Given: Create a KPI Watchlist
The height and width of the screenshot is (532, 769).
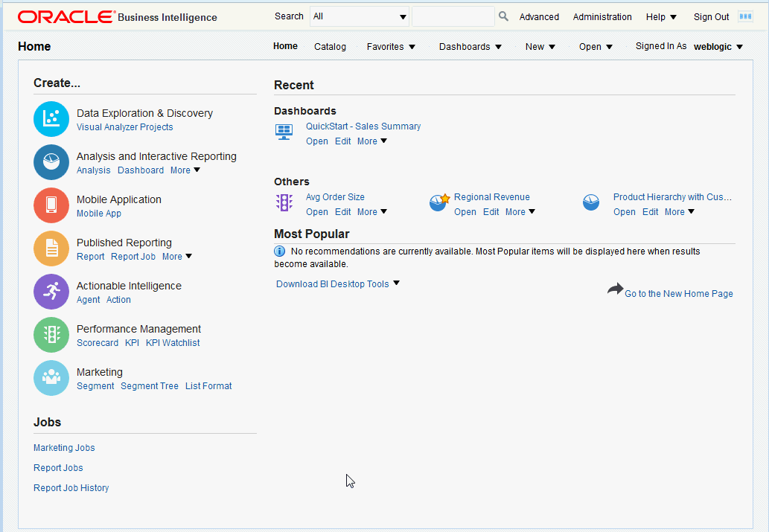Looking at the screenshot, I should [x=173, y=343].
